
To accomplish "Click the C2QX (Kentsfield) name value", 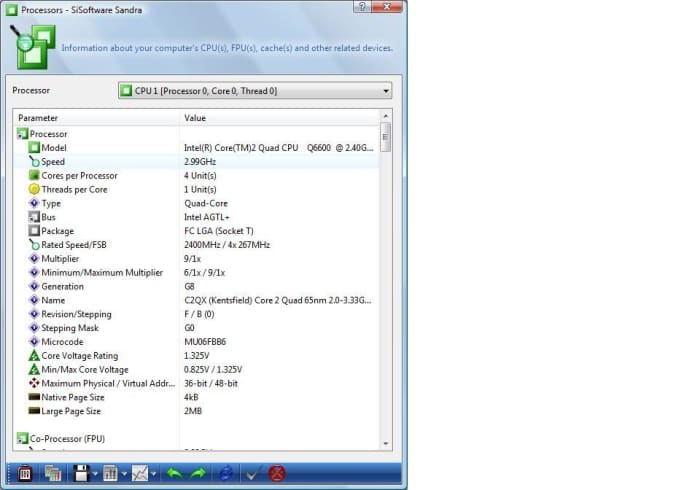I will coord(277,300).
